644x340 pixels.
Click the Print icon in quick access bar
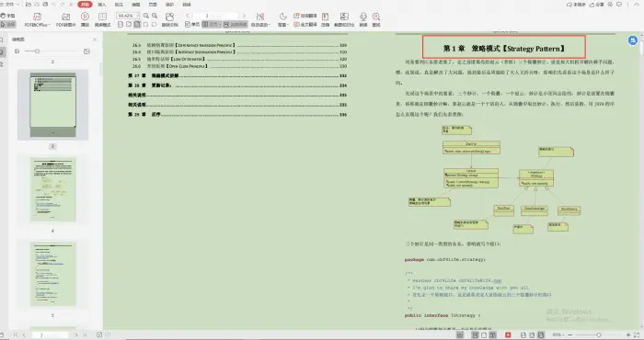(45, 5)
